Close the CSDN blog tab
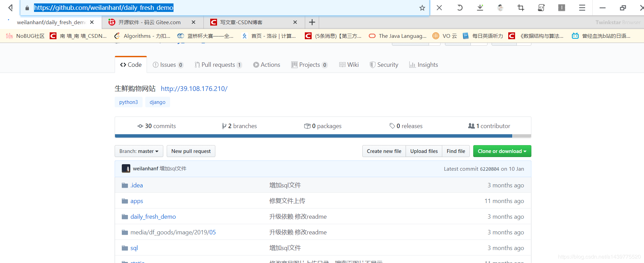 coord(295,22)
